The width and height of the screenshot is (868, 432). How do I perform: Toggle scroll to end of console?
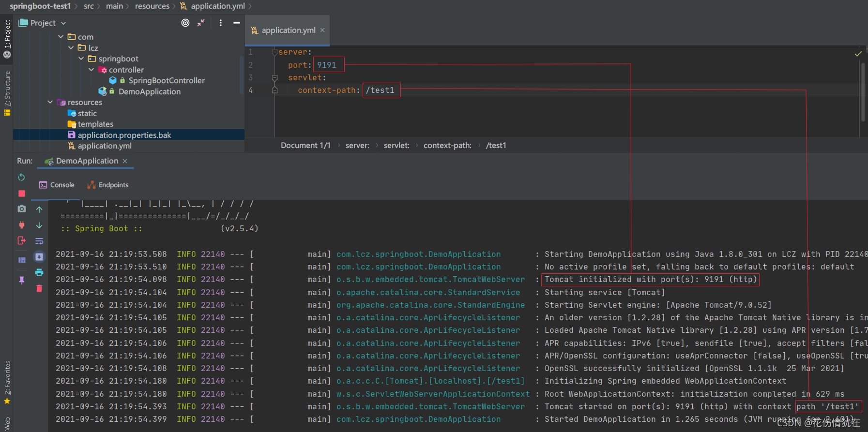pos(39,257)
